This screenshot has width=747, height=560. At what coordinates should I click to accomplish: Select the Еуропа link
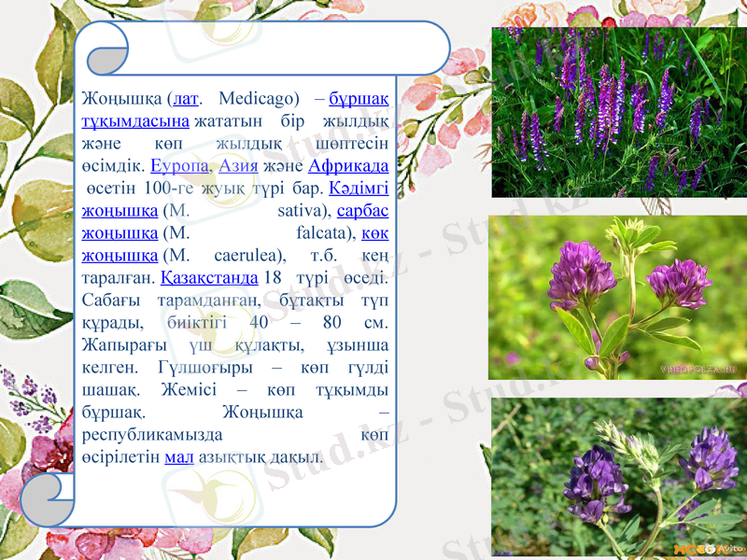point(181,166)
